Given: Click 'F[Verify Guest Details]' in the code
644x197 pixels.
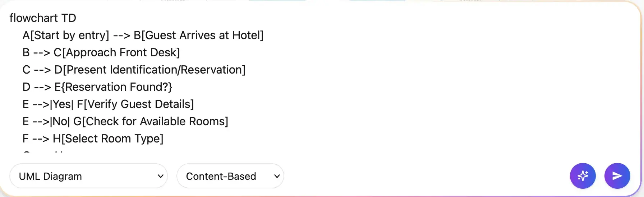Looking at the screenshot, I should [x=135, y=104].
